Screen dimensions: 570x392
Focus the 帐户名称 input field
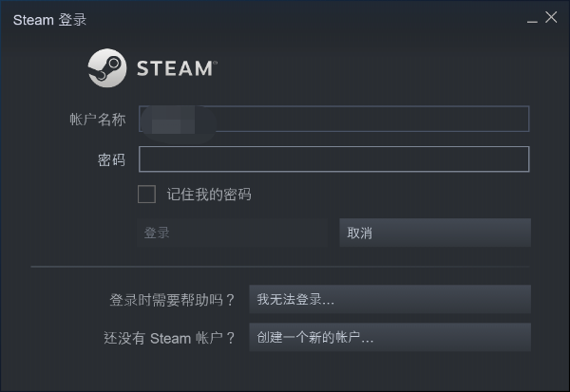[x=333, y=119]
